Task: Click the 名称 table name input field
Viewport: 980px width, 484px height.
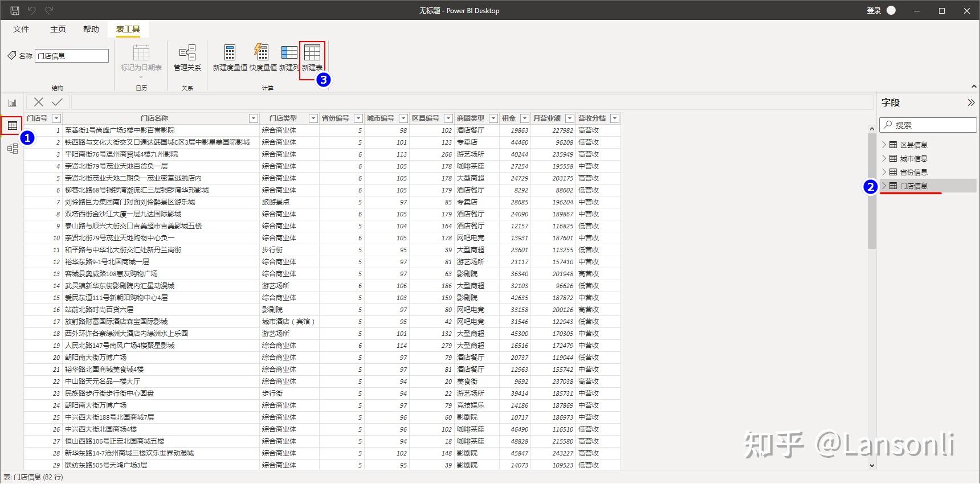Action: point(72,56)
